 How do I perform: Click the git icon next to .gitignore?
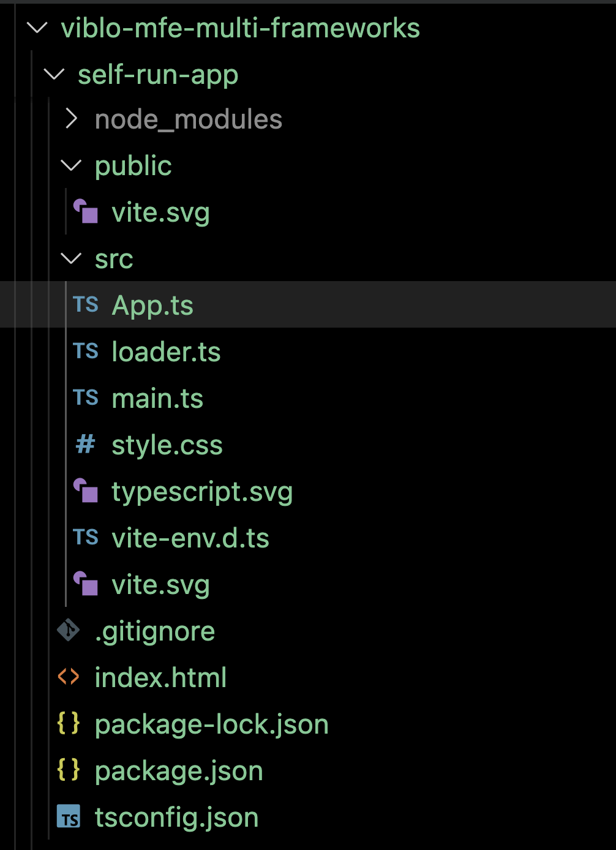[69, 631]
